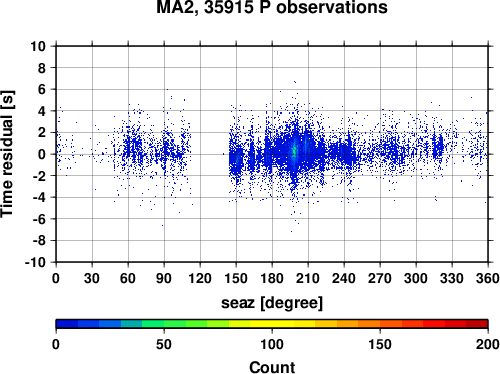Click the dense green cluster near seaz 200
The height and width of the screenshot is (374, 500).
[294, 151]
